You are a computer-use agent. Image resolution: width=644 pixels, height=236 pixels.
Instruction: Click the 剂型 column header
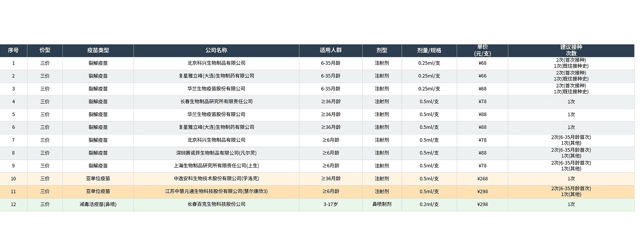click(382, 51)
